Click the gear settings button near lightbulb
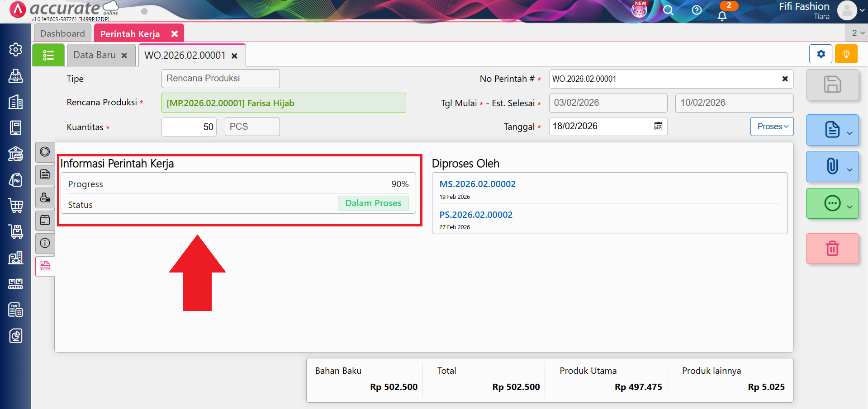The image size is (868, 409). 821,54
